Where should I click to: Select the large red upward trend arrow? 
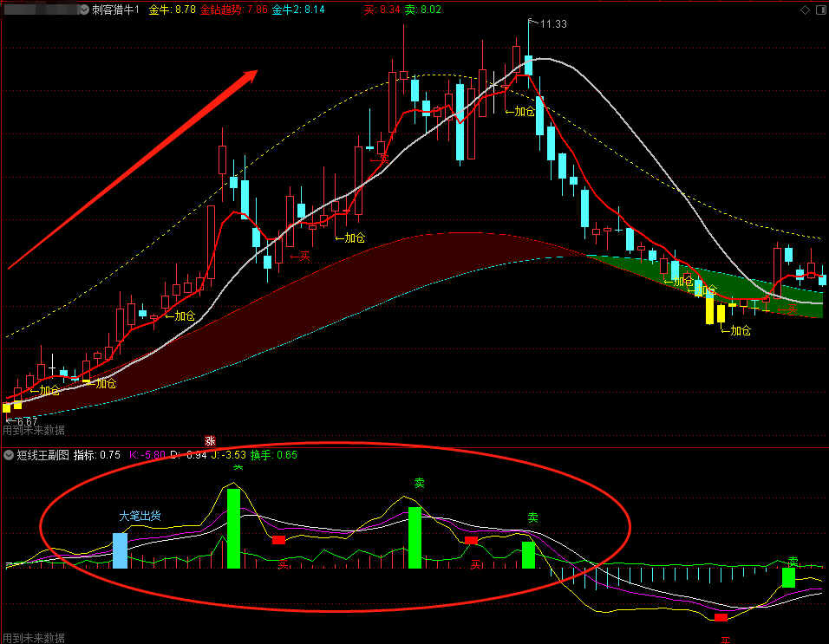click(x=134, y=168)
